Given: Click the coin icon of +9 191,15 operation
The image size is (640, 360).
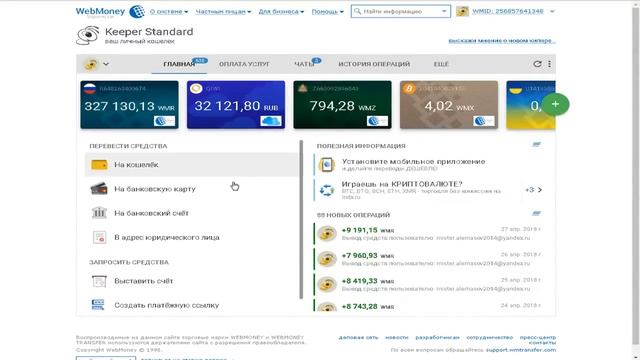Looking at the screenshot, I should pos(327,234).
